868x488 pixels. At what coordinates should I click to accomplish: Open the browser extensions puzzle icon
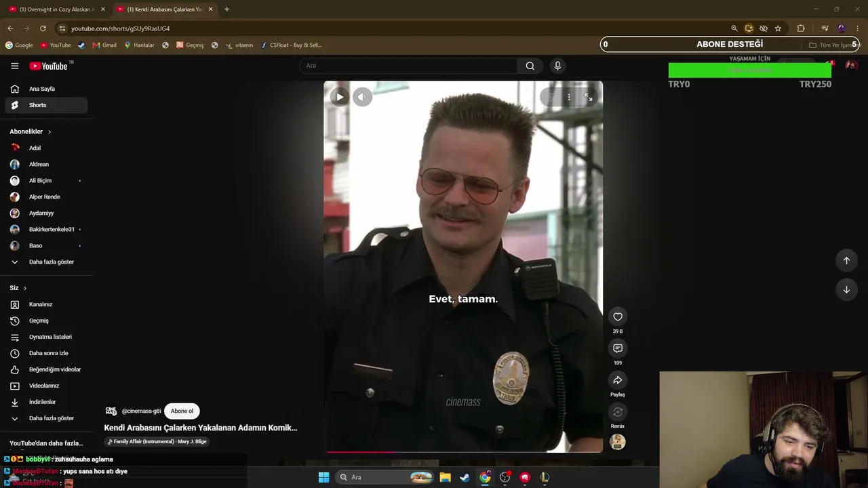point(801,28)
